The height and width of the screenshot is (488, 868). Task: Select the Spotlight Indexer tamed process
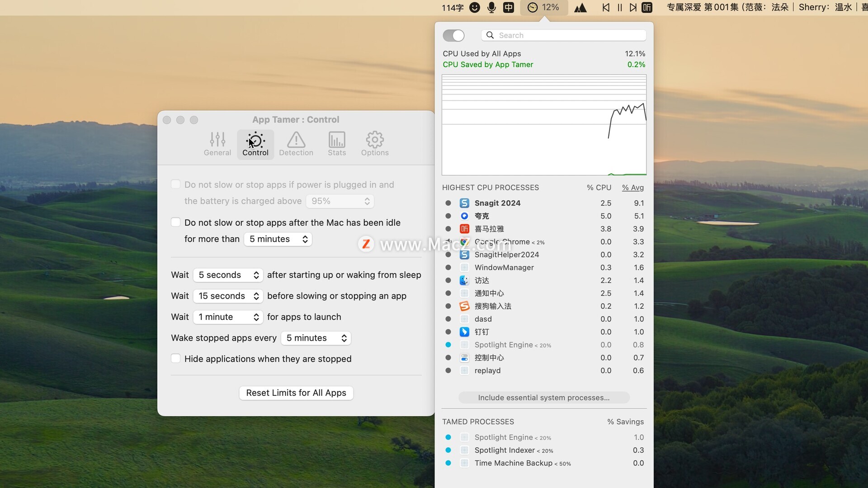(x=544, y=450)
